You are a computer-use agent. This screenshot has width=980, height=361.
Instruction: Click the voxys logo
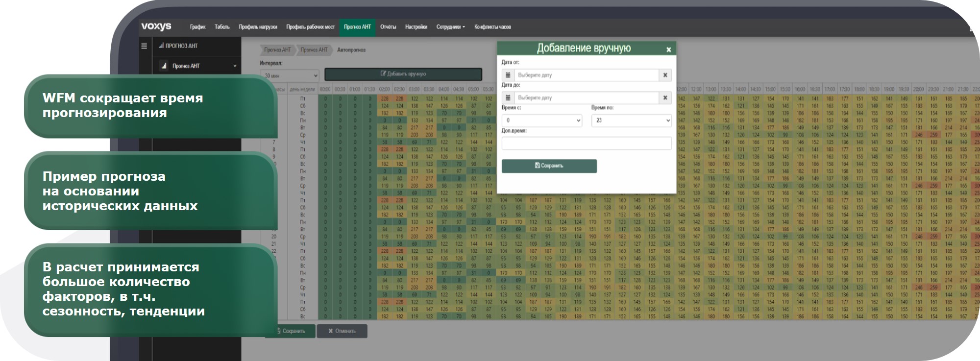pos(156,26)
